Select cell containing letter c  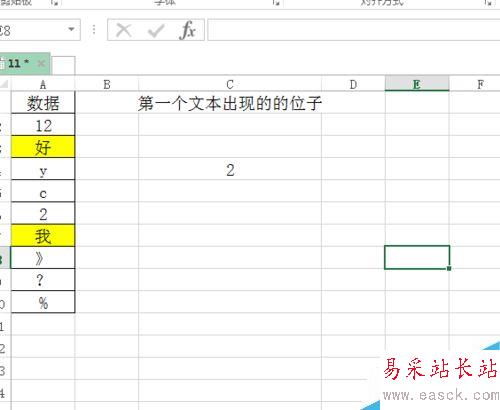coord(43,191)
